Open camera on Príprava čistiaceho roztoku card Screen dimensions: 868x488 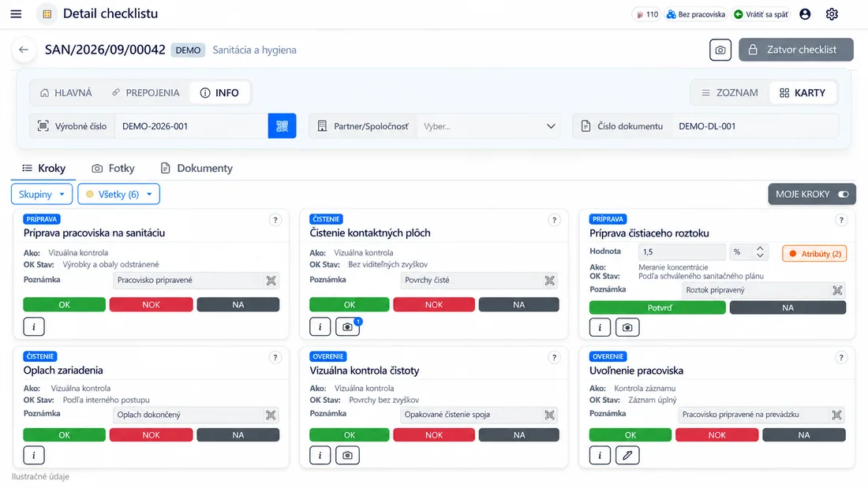[x=627, y=327]
